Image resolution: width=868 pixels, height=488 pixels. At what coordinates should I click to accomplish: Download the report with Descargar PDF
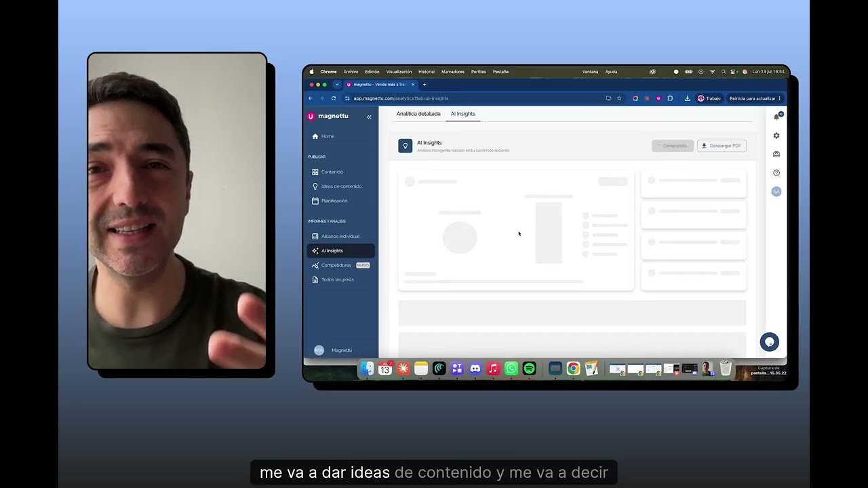pyautogui.click(x=722, y=146)
